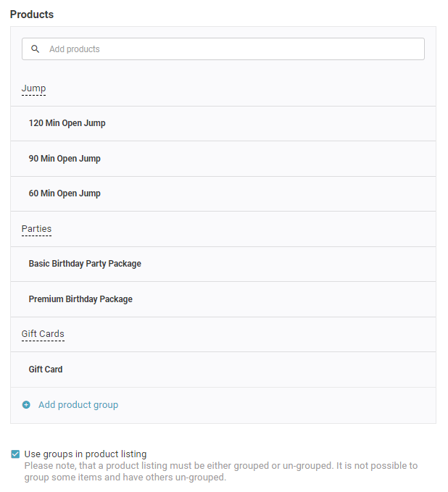Select the Gift Card product row
Viewport: 448px width, 492px height.
(46, 370)
